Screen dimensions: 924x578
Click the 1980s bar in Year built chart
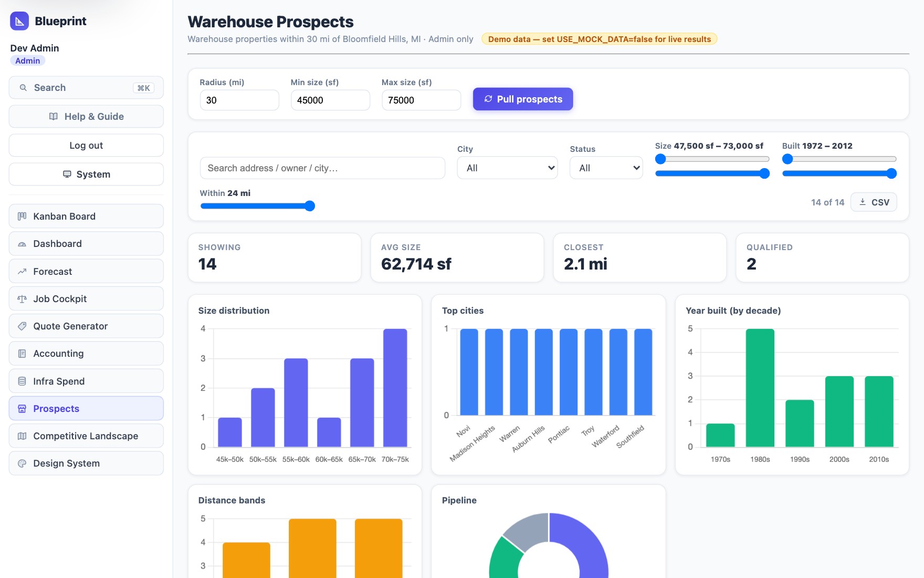click(760, 388)
